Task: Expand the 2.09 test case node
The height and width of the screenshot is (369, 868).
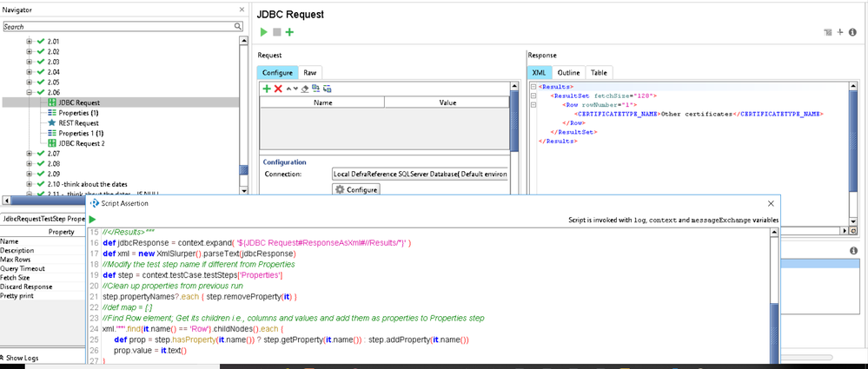Action: coord(30,174)
